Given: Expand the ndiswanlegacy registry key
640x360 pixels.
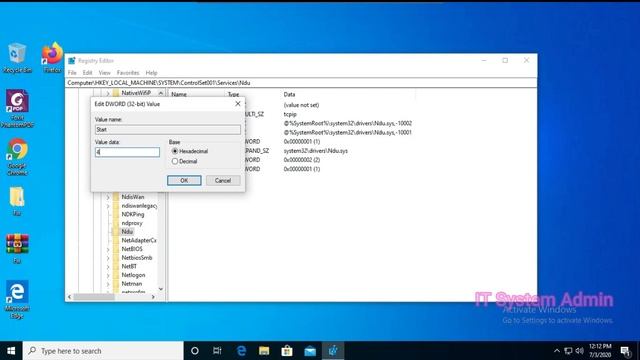Looking at the screenshot, I should tap(108, 206).
